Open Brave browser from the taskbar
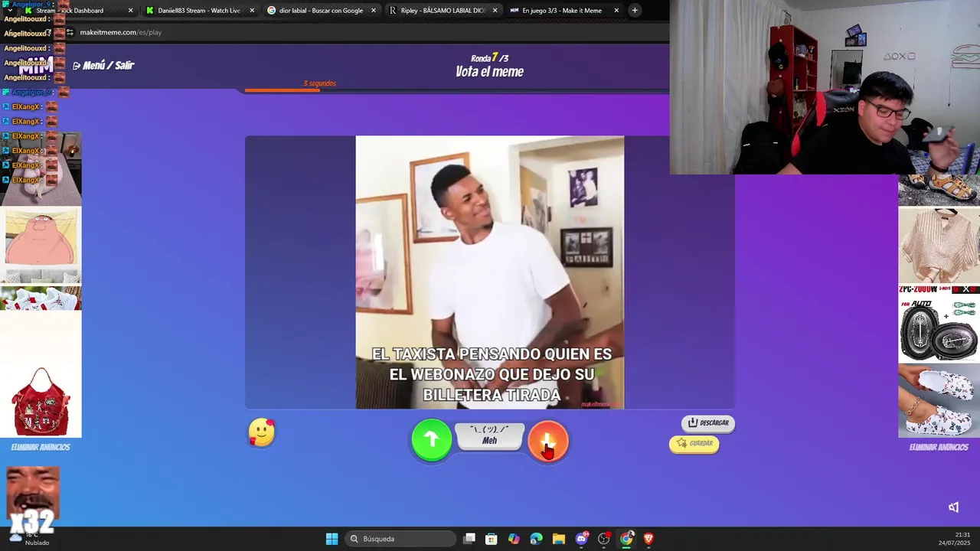The height and width of the screenshot is (551, 980). point(648,539)
